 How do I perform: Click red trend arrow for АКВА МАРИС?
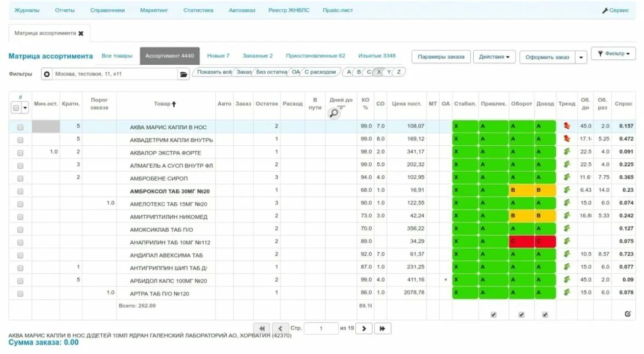pos(567,126)
